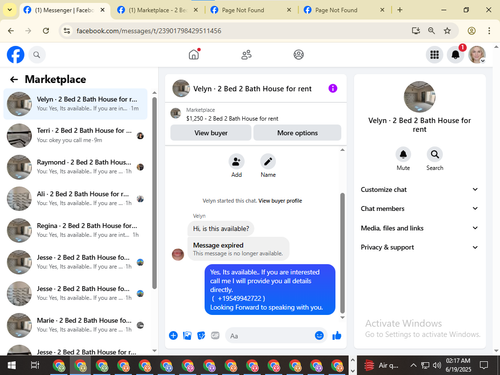Open the View buyer profile link
The height and width of the screenshot is (375, 500).
(280, 201)
